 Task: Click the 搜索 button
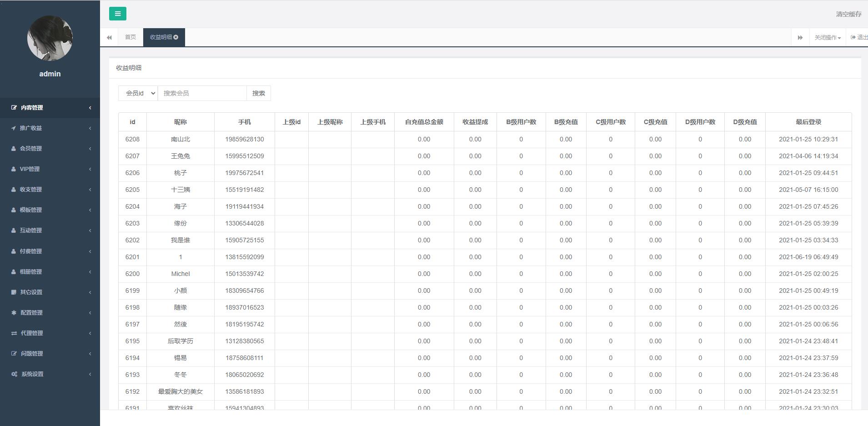click(x=258, y=93)
